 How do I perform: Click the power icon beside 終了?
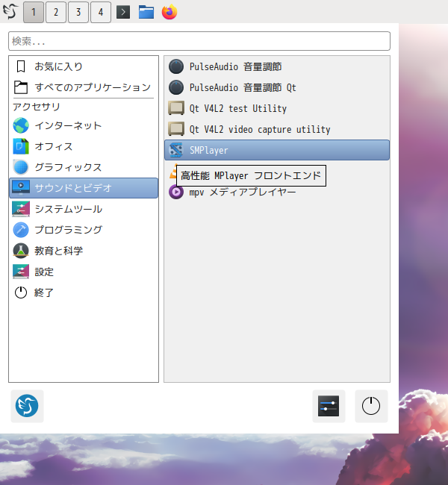pyautogui.click(x=21, y=292)
